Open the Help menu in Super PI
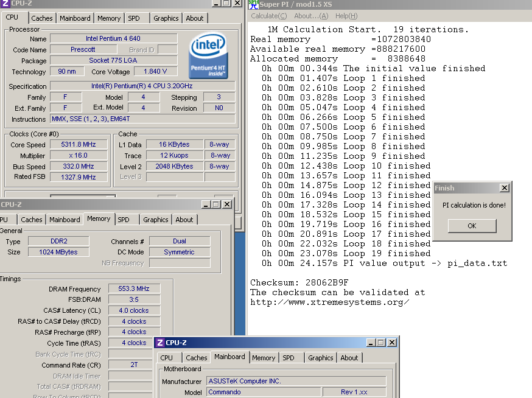532x398 pixels. click(346, 16)
